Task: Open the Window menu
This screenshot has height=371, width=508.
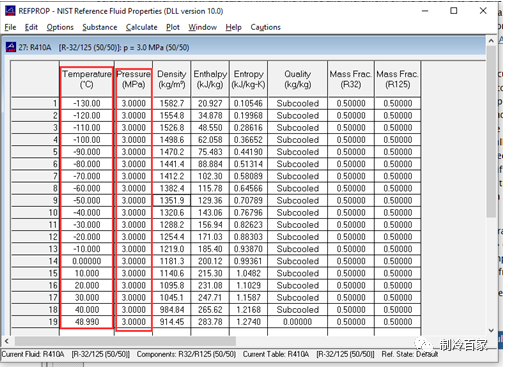Action: [x=202, y=27]
